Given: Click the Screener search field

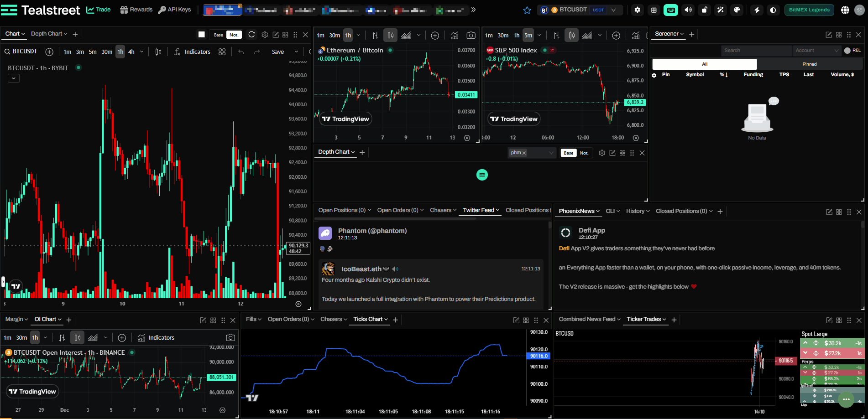Looking at the screenshot, I should pyautogui.click(x=755, y=51).
